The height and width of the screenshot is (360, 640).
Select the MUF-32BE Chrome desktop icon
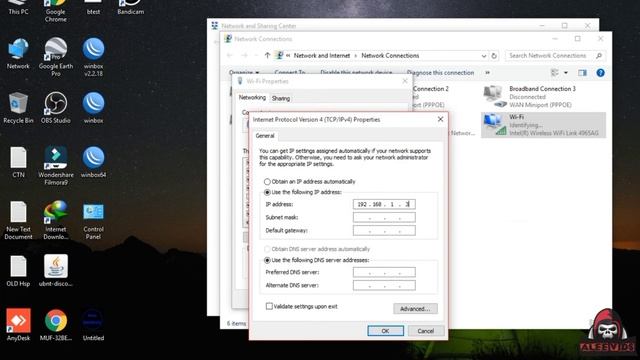pyautogui.click(x=56, y=325)
